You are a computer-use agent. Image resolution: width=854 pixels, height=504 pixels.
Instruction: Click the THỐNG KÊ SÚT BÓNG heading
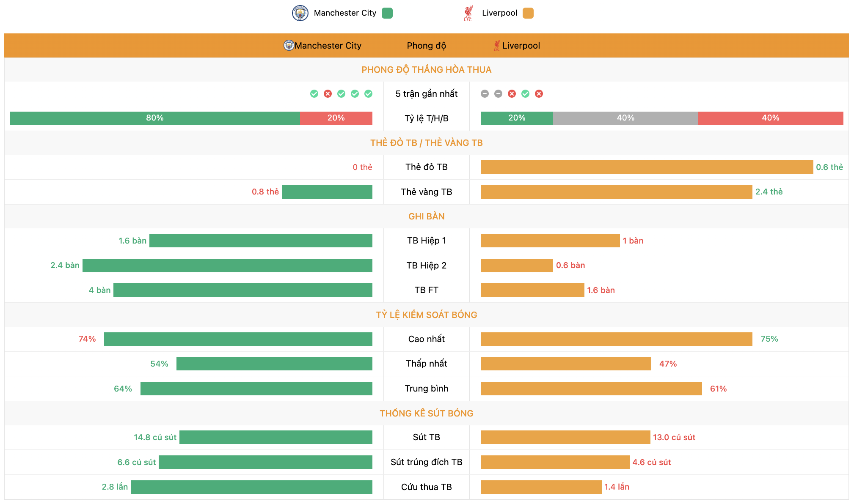click(x=426, y=414)
